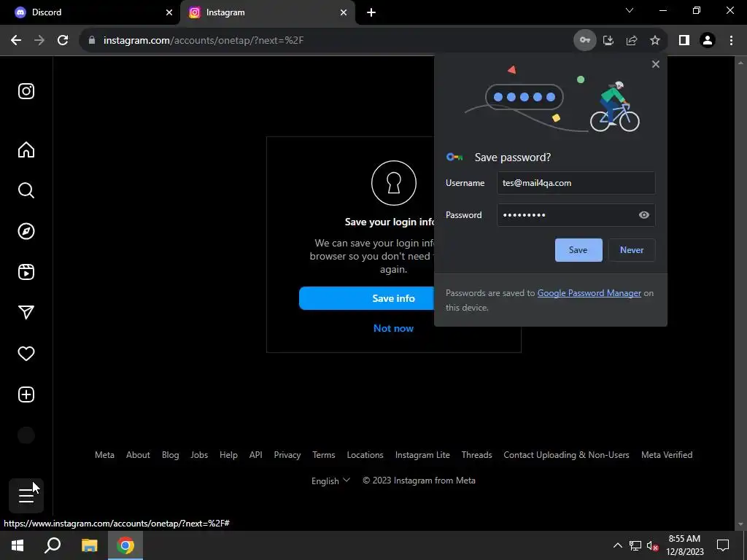747x560 pixels.
Task: Show hidden system tray icons
Action: [617, 545]
